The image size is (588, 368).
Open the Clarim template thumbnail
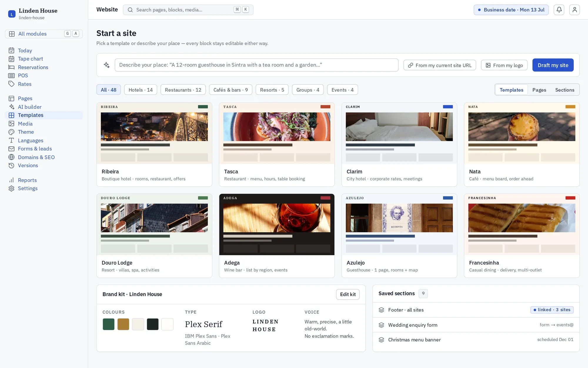[x=399, y=133]
